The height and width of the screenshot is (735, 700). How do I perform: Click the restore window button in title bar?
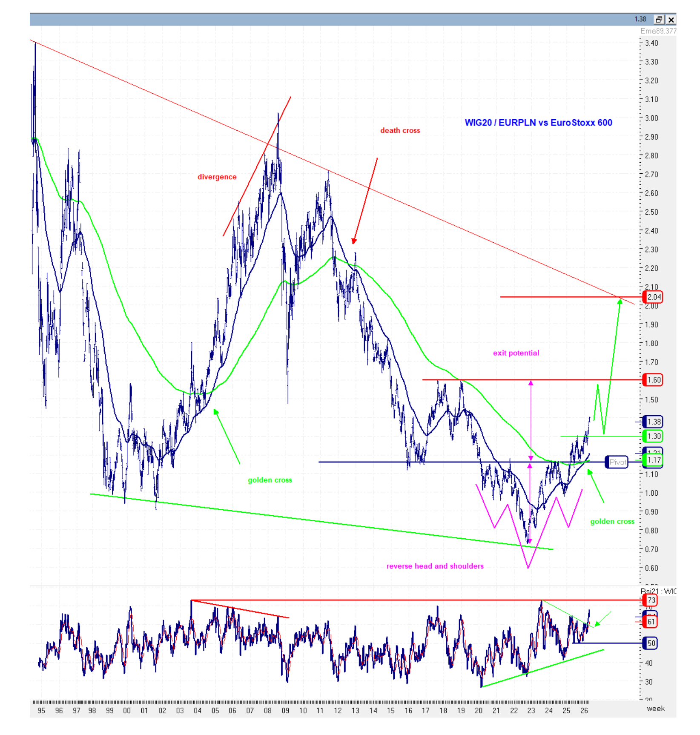(x=659, y=20)
